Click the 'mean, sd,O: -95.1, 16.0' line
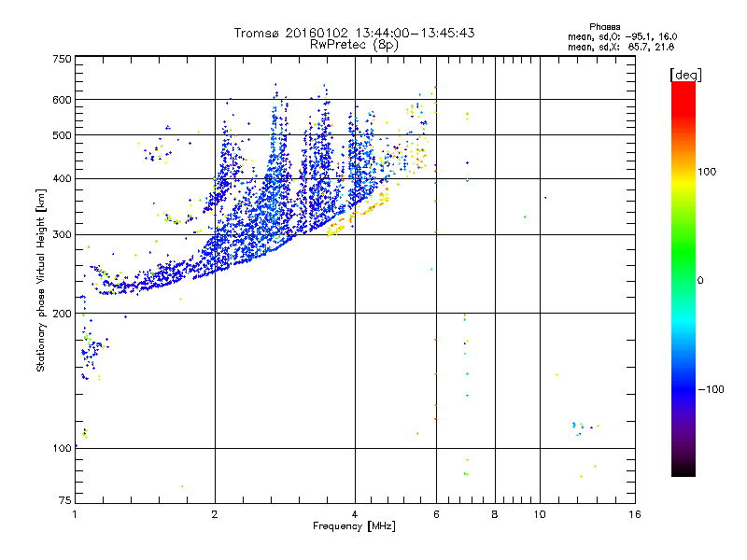Image resolution: width=747 pixels, height=560 pixels. pos(622,36)
